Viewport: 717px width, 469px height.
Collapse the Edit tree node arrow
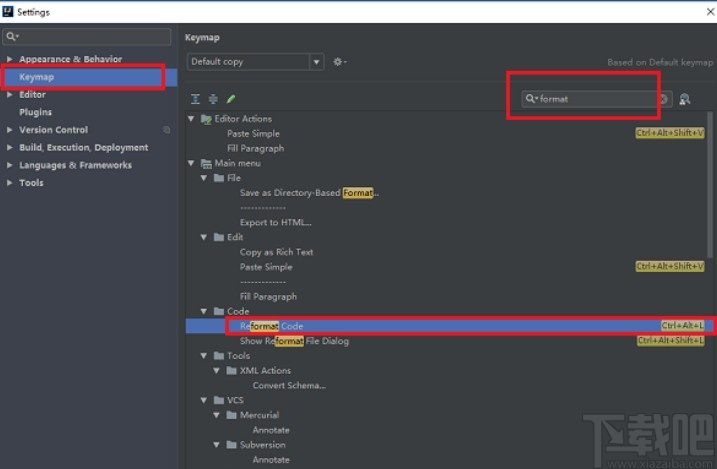(x=204, y=237)
